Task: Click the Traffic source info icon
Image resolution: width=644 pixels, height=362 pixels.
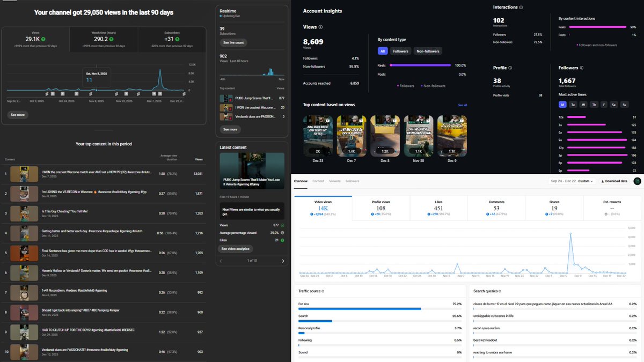Action: click(323, 291)
